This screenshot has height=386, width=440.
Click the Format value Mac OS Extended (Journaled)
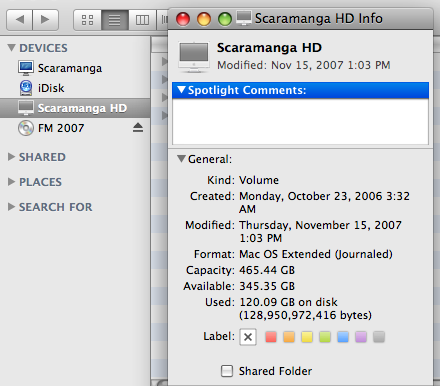pos(316,254)
